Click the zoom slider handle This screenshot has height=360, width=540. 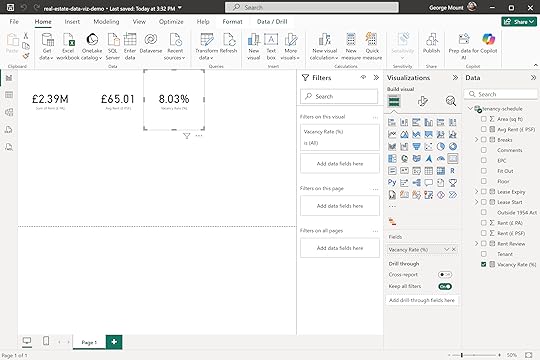[x=462, y=355]
